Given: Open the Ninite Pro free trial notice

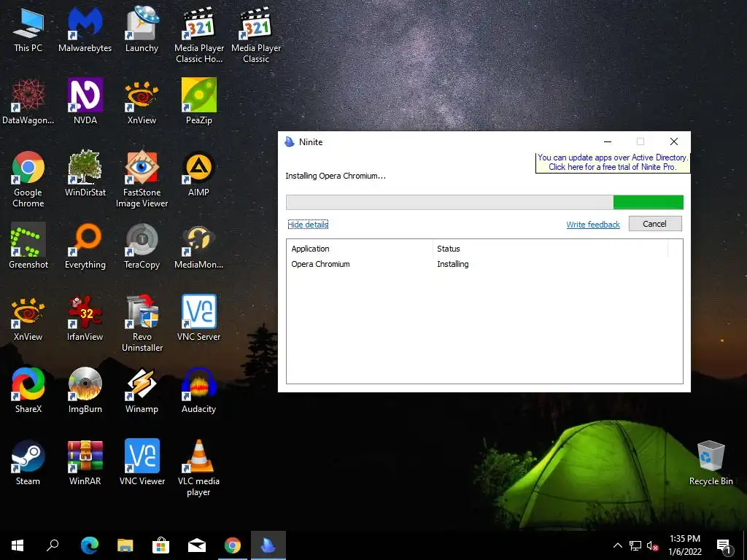Looking at the screenshot, I should (612, 163).
